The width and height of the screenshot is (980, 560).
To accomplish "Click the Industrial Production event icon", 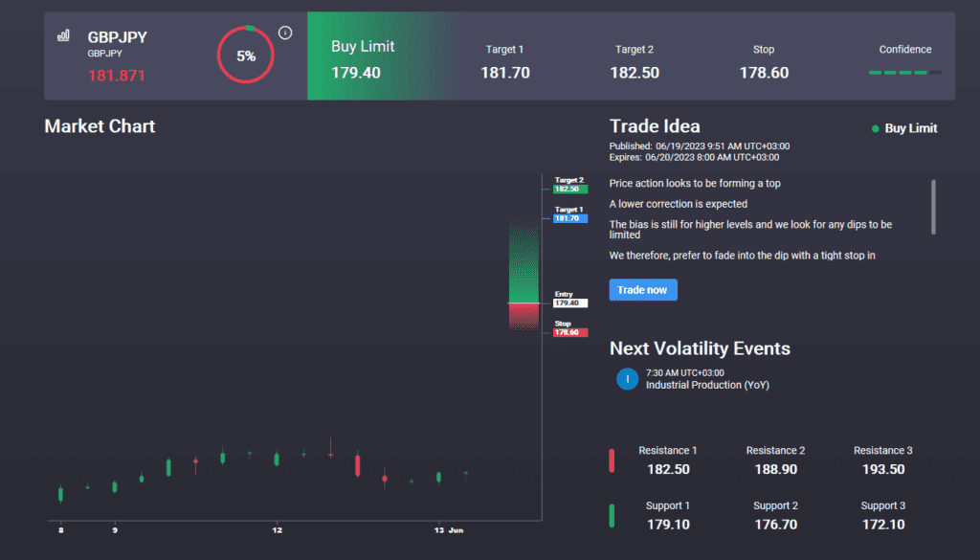I will [627, 379].
